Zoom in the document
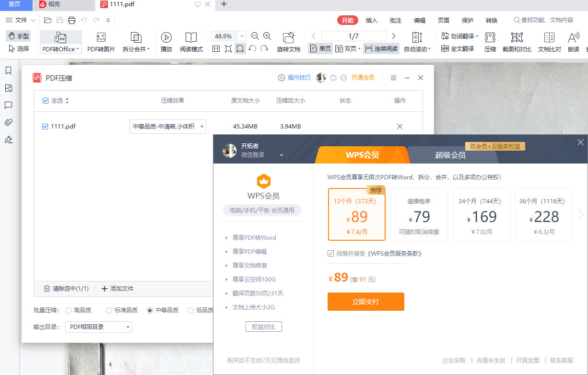The image size is (588, 375). coord(267,36)
